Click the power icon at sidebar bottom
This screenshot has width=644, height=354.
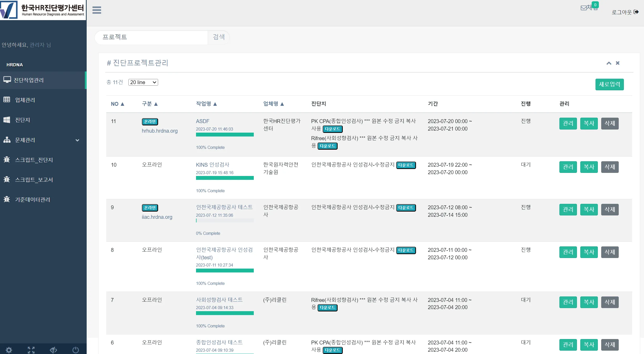pos(75,350)
